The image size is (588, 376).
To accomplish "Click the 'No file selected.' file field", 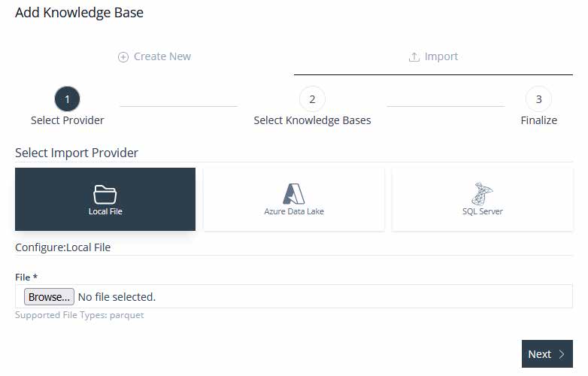I will tap(294, 296).
